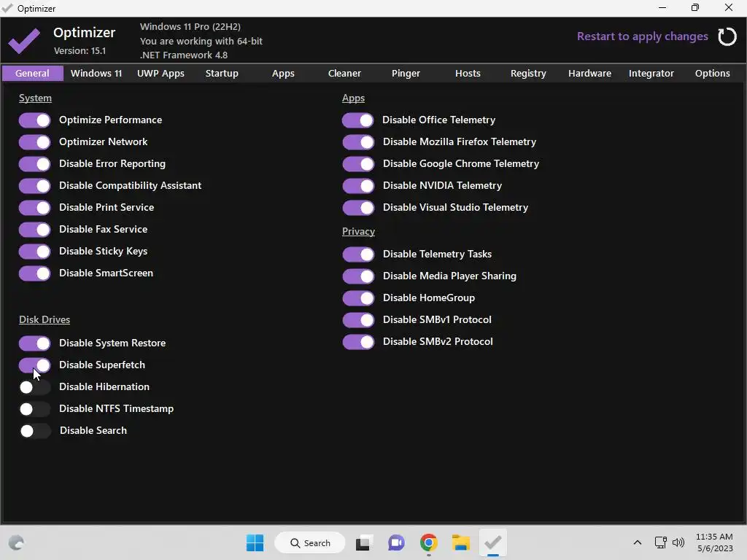The image size is (747, 560).
Task: Click the System section heading
Action: (x=35, y=98)
